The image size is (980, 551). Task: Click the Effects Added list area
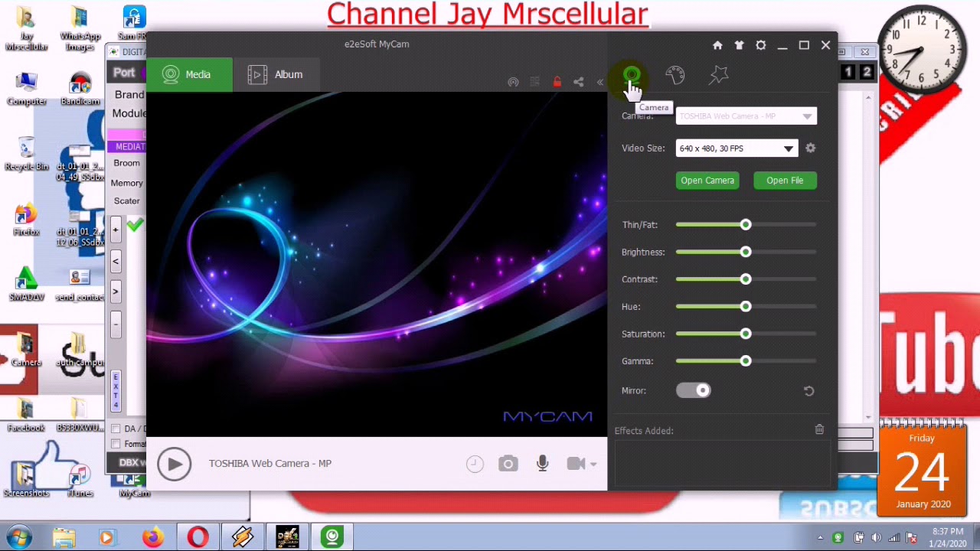722,461
